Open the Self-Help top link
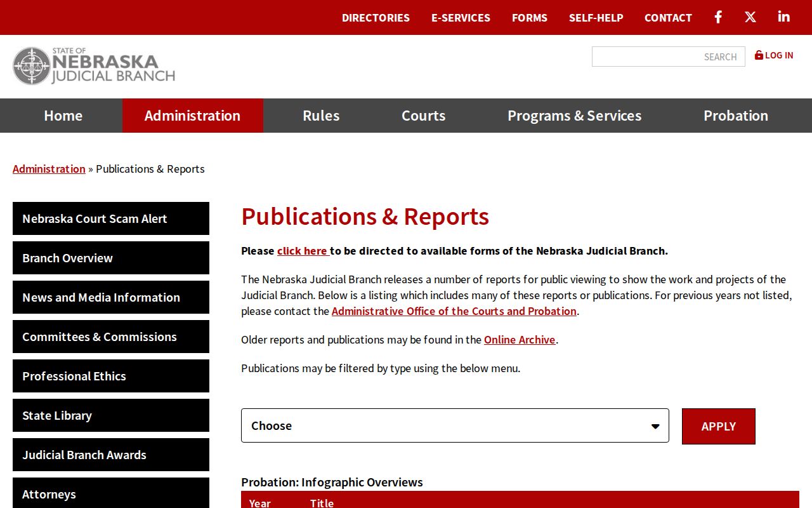The image size is (812, 508). coord(596,18)
